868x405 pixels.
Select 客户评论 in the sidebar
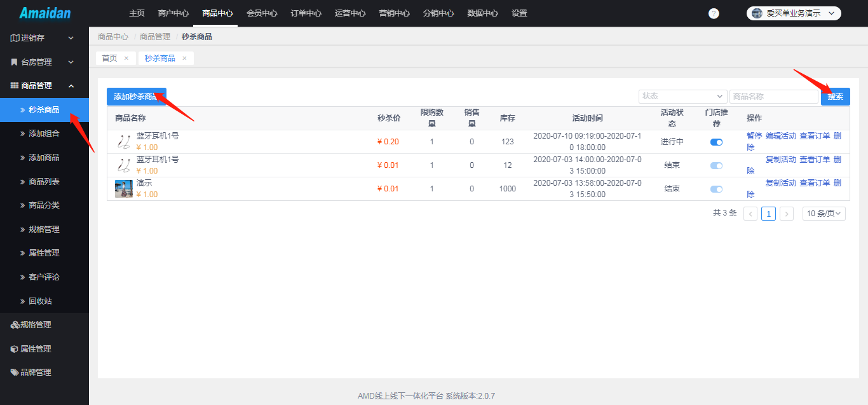coord(44,277)
